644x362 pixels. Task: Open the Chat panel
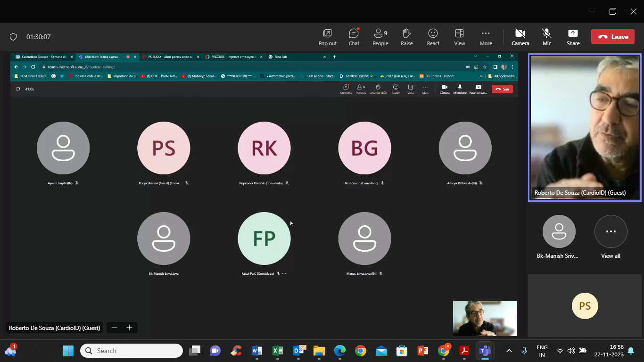click(354, 37)
